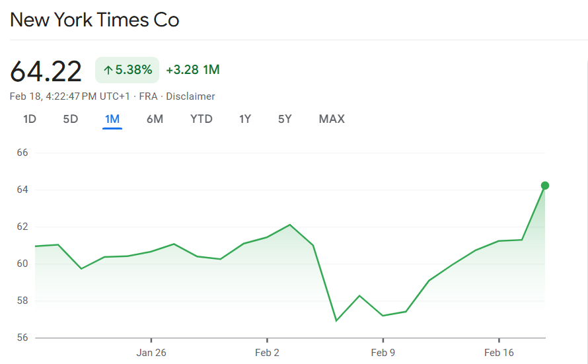Show the MAX price history

(332, 119)
